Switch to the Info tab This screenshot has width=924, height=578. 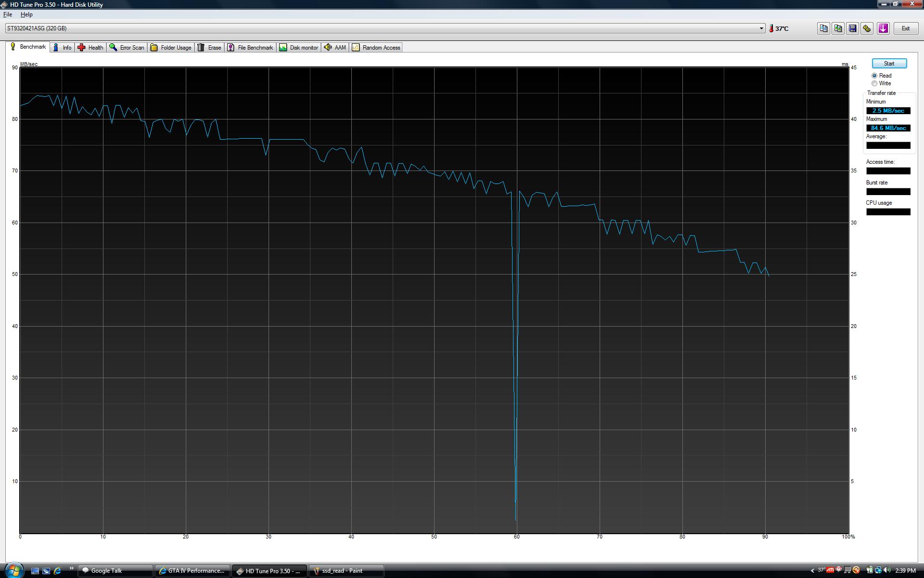(62, 47)
